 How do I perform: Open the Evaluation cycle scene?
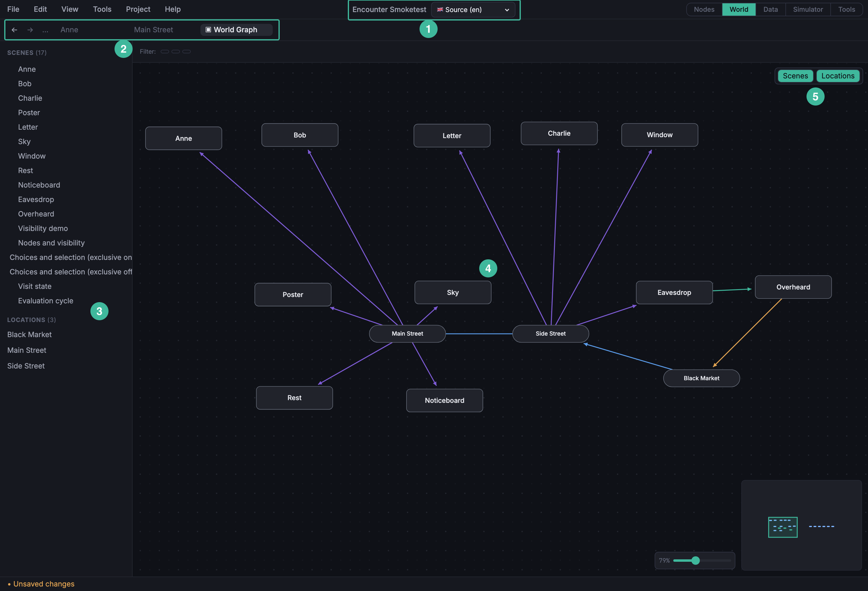[x=46, y=301]
